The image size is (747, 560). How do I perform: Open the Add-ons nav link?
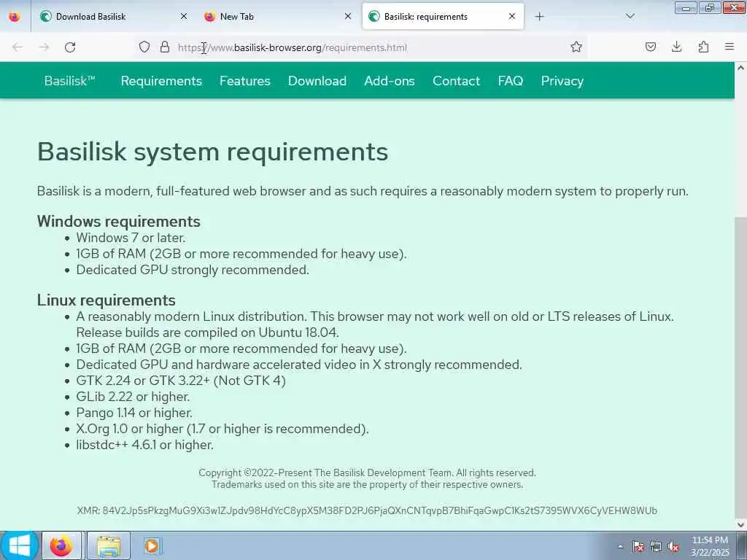[390, 81]
